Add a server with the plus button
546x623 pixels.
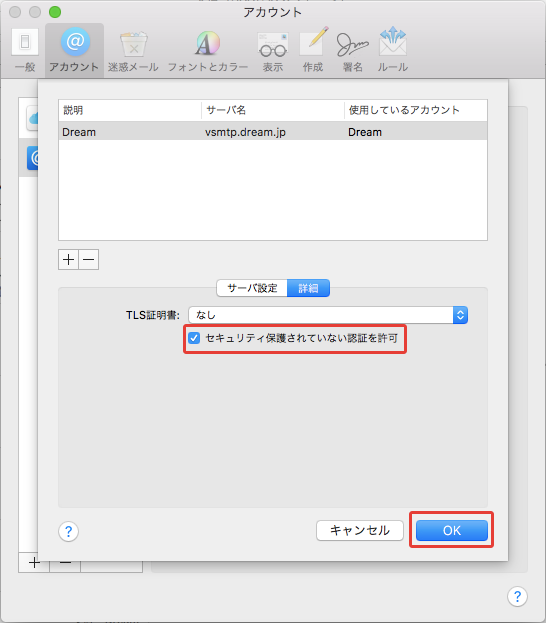pos(68,259)
